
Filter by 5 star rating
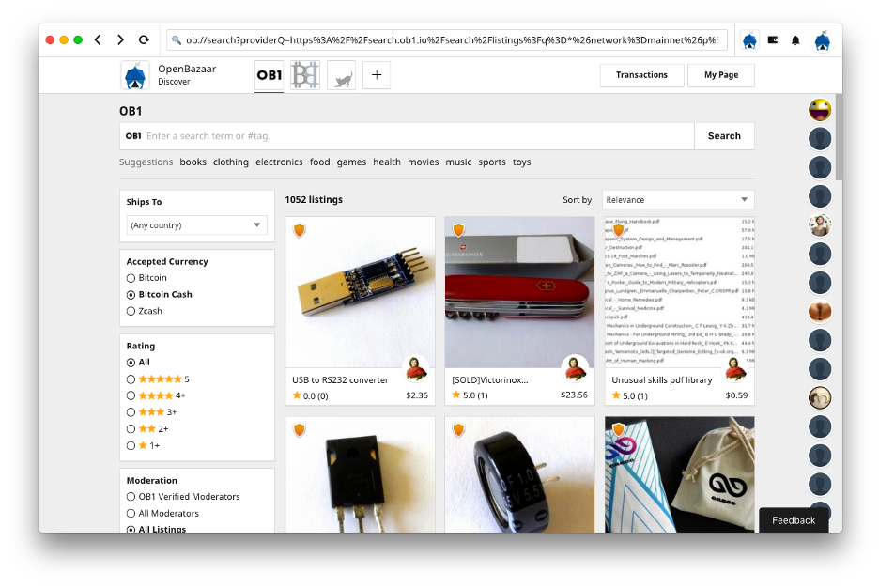(x=131, y=379)
